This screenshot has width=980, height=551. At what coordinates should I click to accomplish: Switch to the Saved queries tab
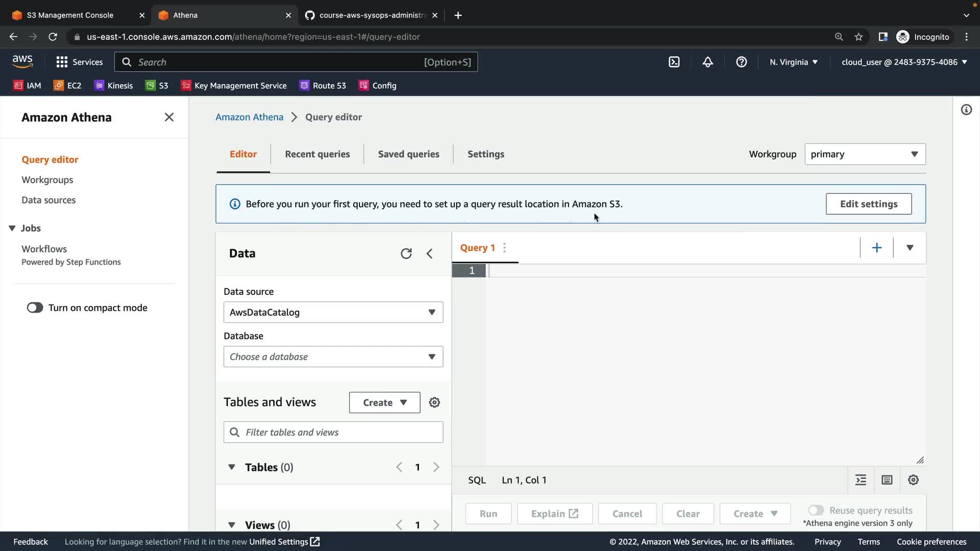(408, 154)
